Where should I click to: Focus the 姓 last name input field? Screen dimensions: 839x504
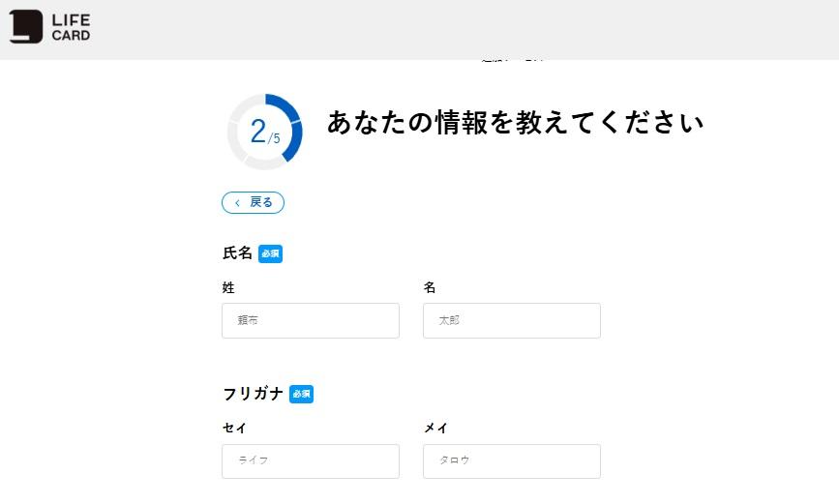310,320
